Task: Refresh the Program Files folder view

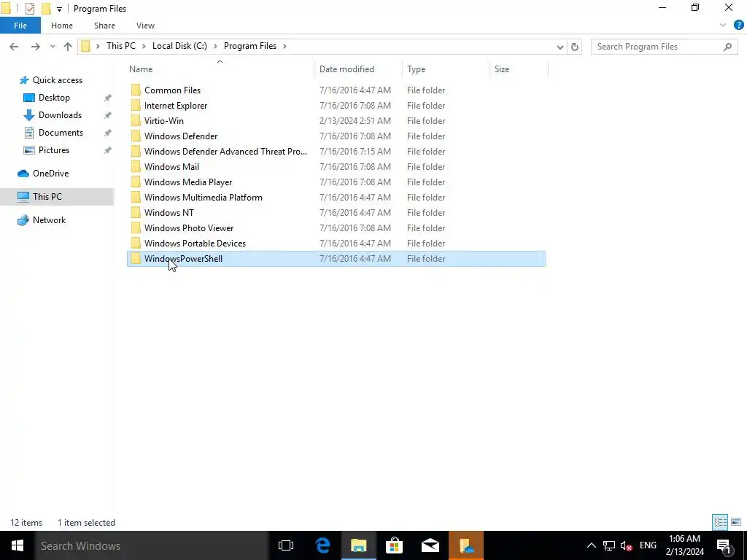Action: click(x=575, y=47)
